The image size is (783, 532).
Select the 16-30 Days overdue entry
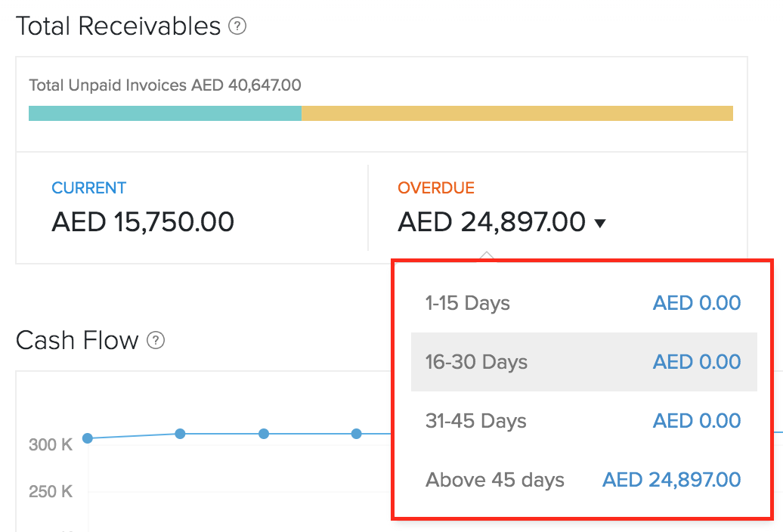(x=476, y=362)
